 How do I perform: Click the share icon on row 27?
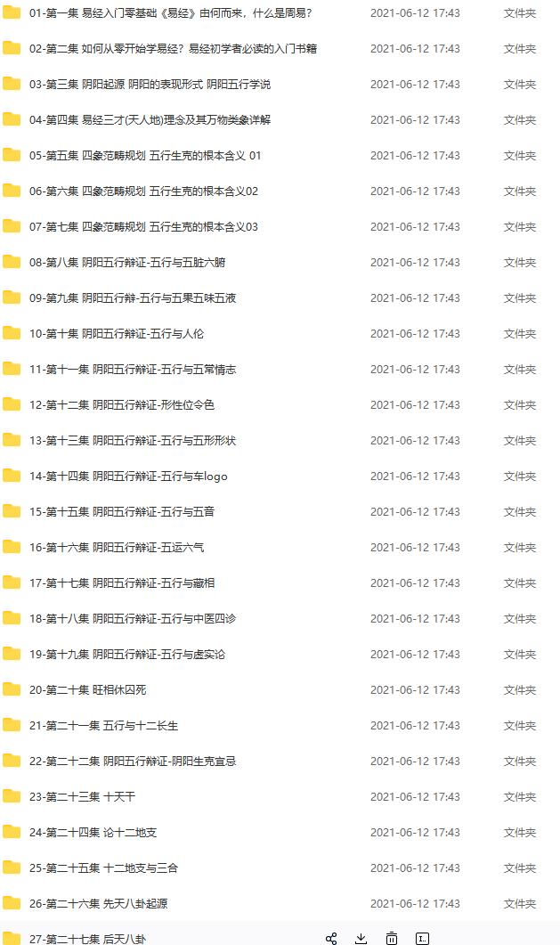pyautogui.click(x=331, y=939)
